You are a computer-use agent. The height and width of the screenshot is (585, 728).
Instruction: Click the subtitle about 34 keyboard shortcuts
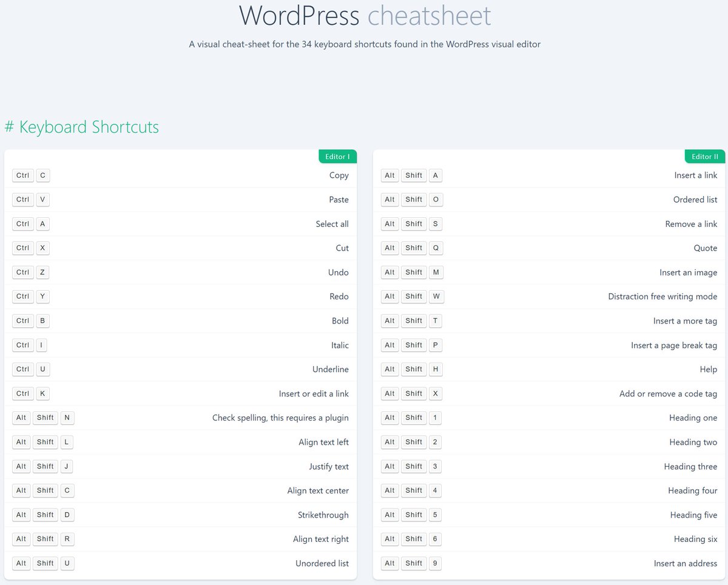pos(365,44)
